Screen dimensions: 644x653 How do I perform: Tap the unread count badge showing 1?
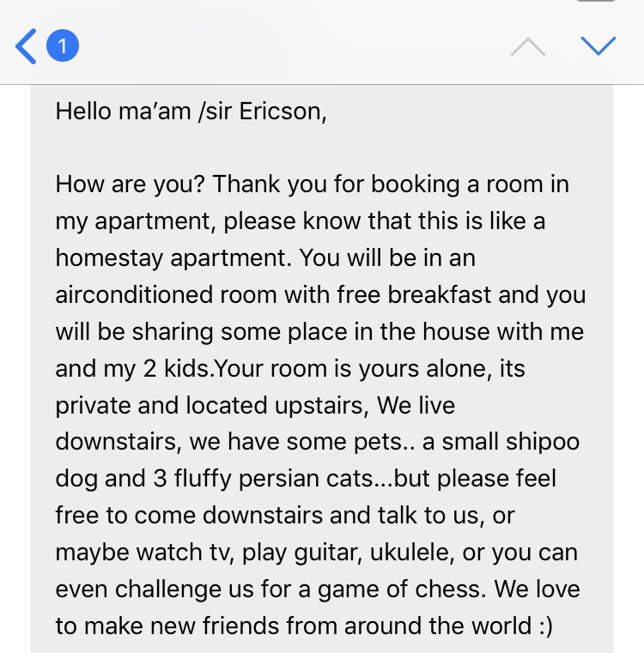pyautogui.click(x=63, y=45)
